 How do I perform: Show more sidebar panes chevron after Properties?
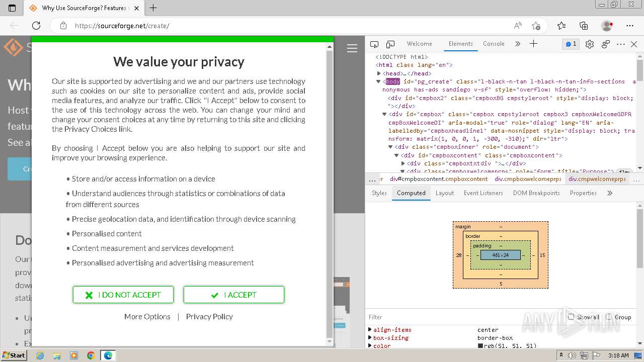[x=610, y=193]
